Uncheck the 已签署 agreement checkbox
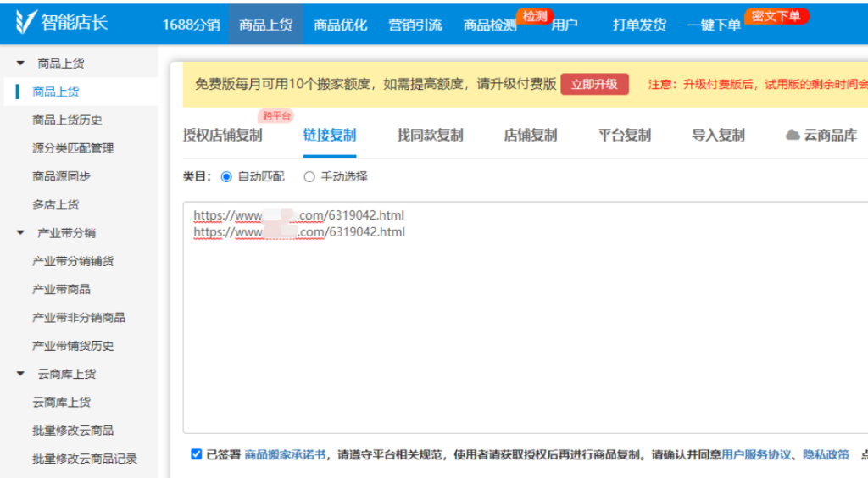This screenshot has height=478, width=868. pos(197,454)
